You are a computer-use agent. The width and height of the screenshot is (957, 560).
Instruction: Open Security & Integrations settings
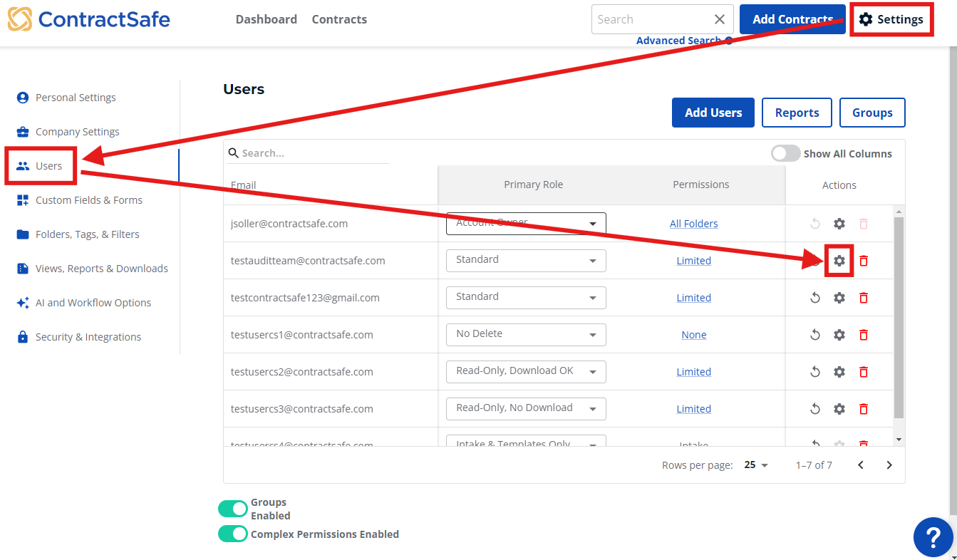88,337
